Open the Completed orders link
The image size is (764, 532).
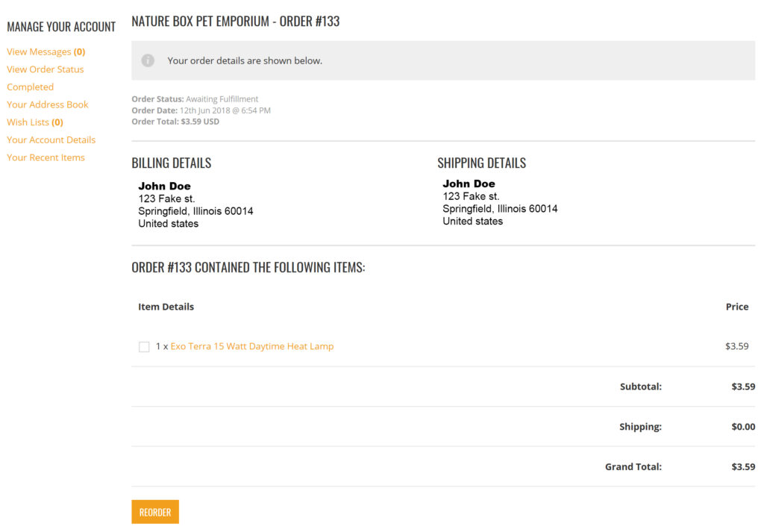[x=30, y=87]
